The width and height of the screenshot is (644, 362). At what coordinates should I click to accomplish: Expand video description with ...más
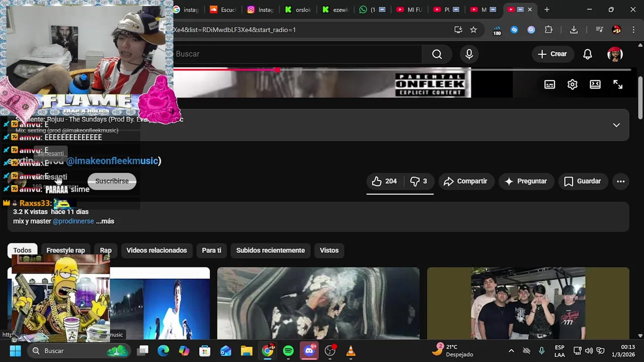(105, 221)
